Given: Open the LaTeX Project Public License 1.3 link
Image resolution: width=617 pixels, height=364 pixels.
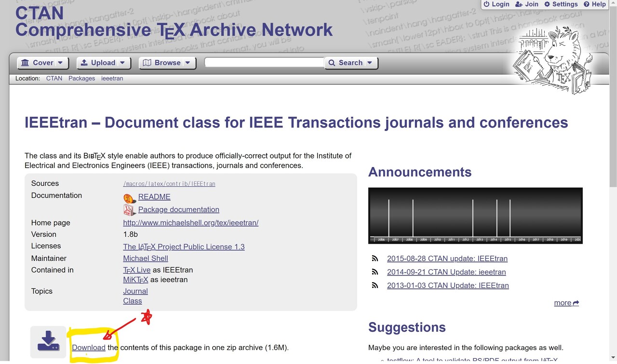Looking at the screenshot, I should click(184, 247).
